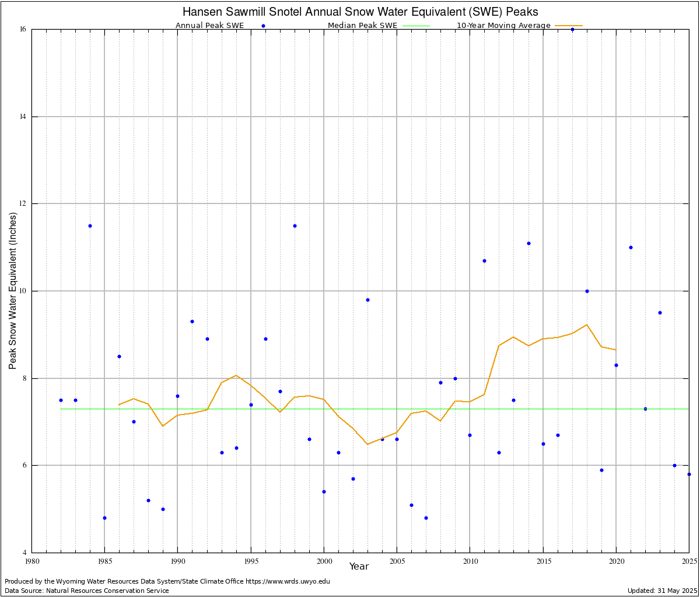Click the x-axis tick label 2025

click(689, 561)
